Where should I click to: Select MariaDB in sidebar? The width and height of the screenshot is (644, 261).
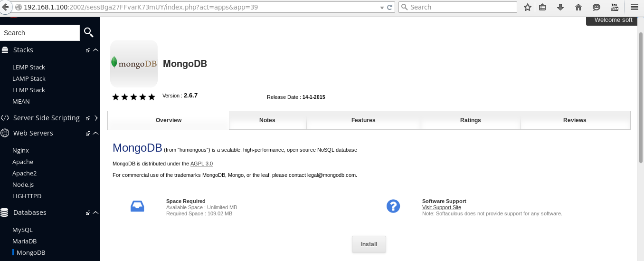click(24, 241)
